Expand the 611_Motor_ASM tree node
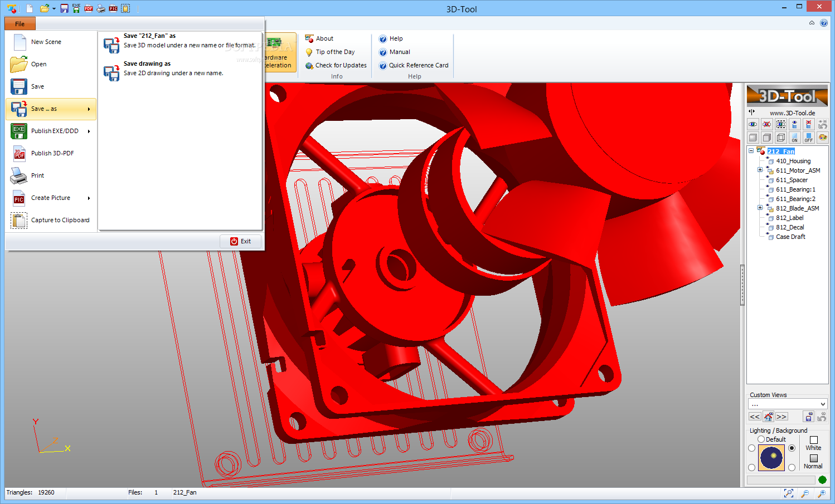 [760, 170]
